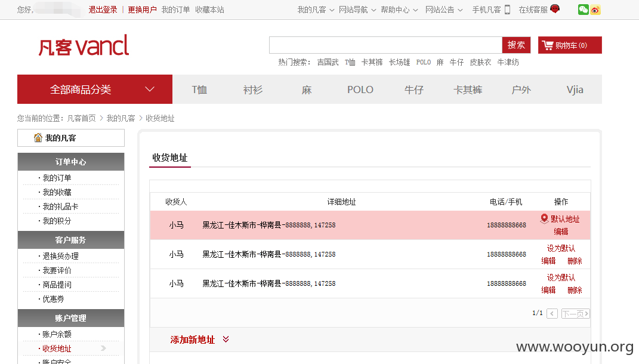Image resolution: width=639 pixels, height=364 pixels.
Task: Click the online customer service mascot icon
Action: pyautogui.click(x=555, y=8)
